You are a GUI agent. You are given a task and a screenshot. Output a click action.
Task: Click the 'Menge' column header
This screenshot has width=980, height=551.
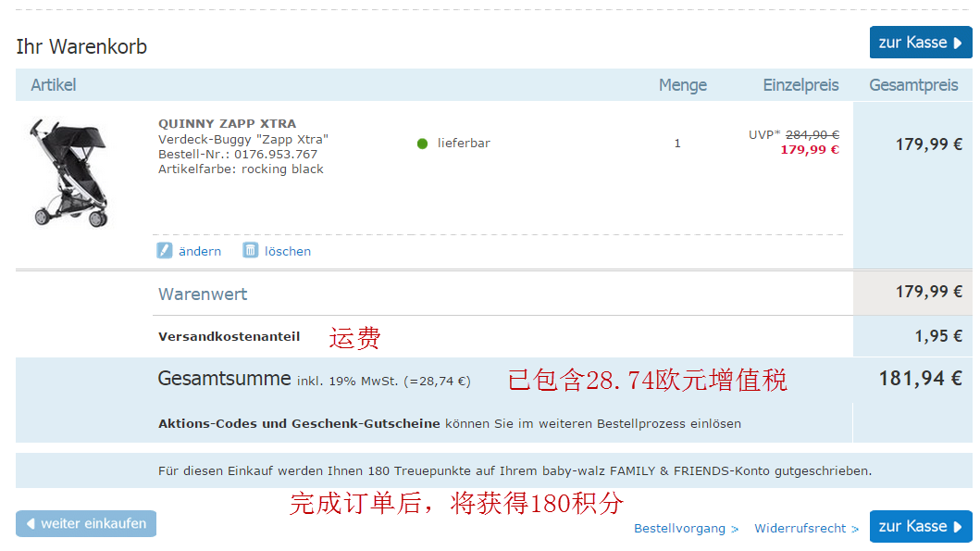(683, 85)
